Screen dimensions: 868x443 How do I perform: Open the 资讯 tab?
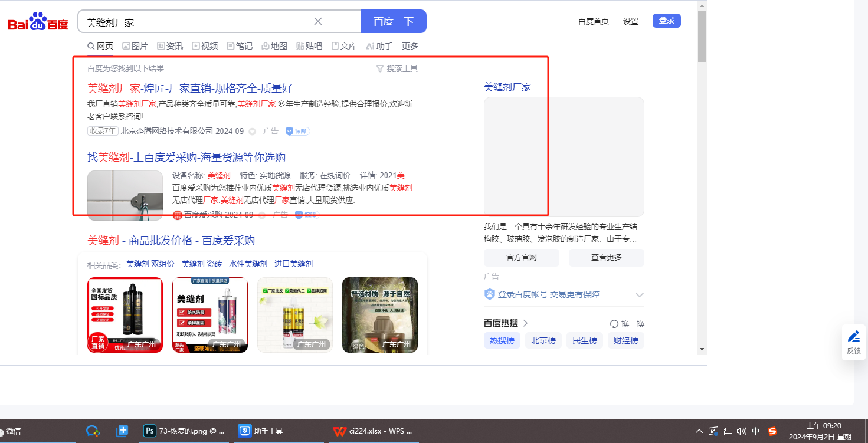coord(170,46)
